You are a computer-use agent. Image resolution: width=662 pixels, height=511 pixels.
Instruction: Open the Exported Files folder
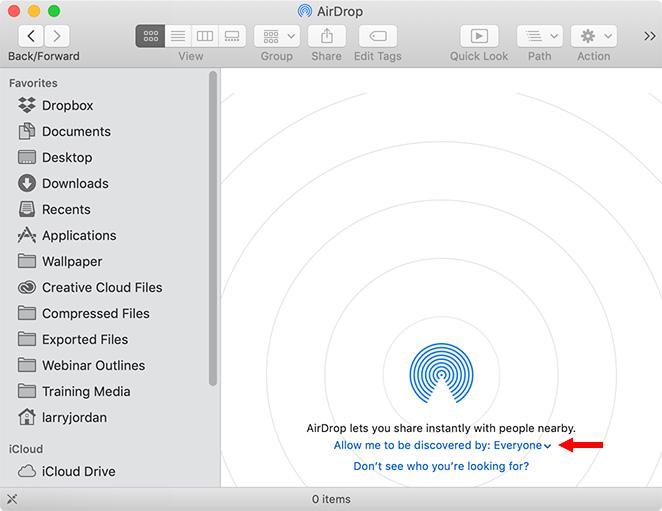coord(73,340)
